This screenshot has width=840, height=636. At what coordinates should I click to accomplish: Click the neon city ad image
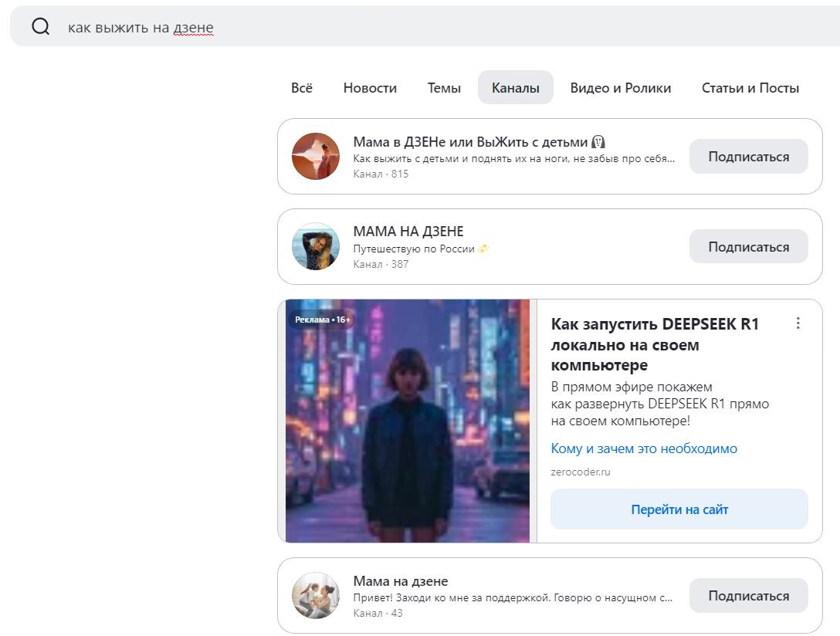pos(408,421)
